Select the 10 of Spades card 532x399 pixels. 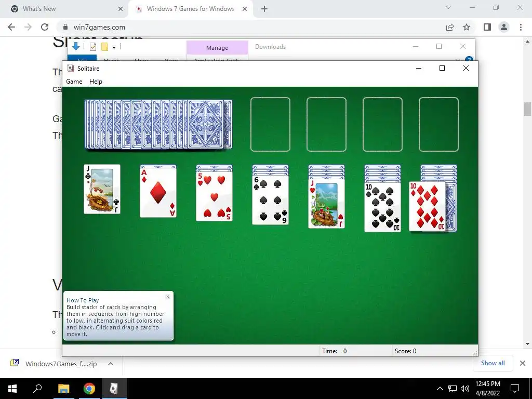coord(383,207)
